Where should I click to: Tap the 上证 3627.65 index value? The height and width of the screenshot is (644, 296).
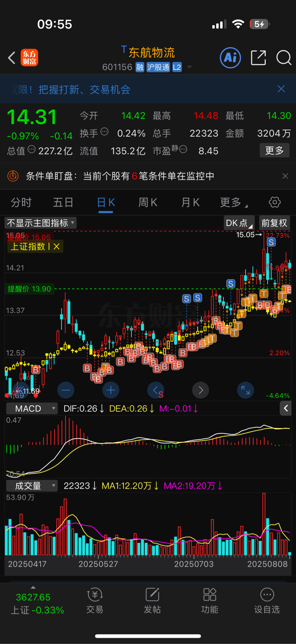click(33, 597)
